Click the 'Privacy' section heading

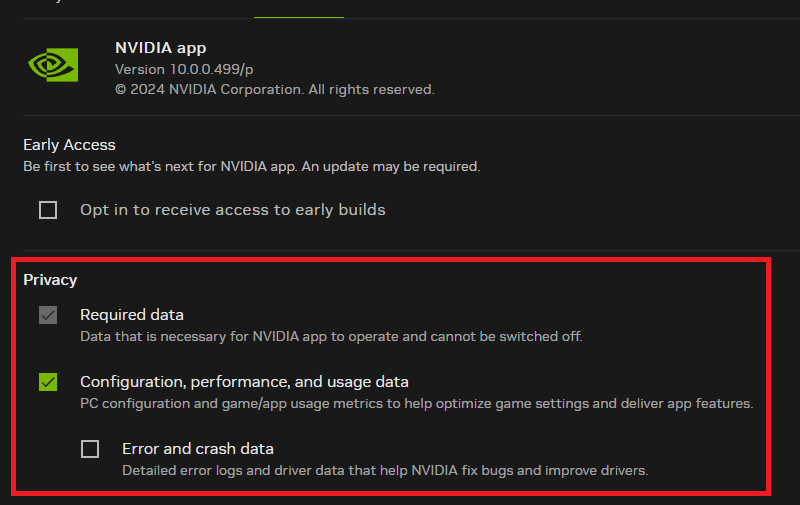pyautogui.click(x=50, y=280)
